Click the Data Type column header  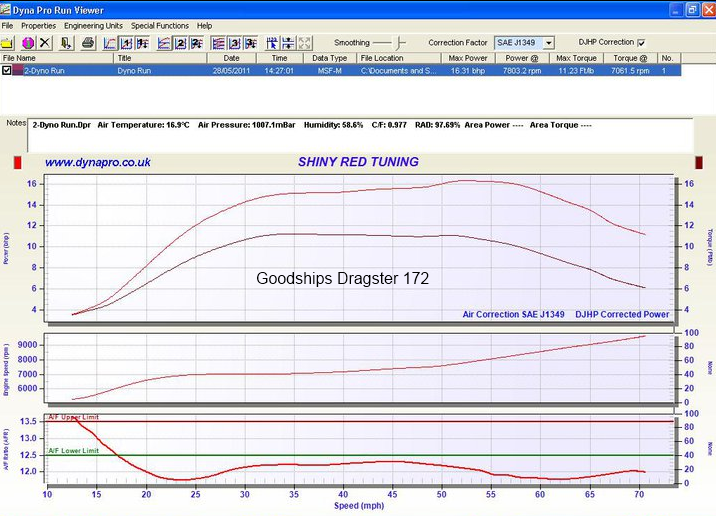[x=330, y=58]
